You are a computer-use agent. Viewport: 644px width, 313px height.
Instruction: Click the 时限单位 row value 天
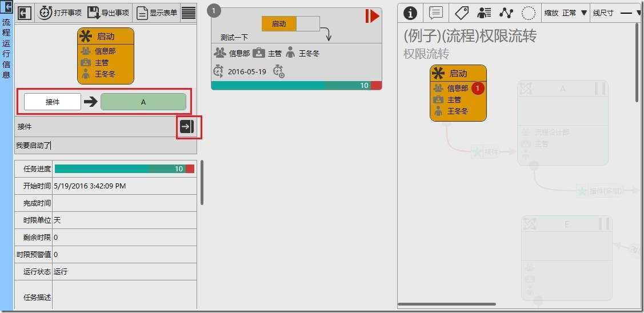tap(57, 220)
